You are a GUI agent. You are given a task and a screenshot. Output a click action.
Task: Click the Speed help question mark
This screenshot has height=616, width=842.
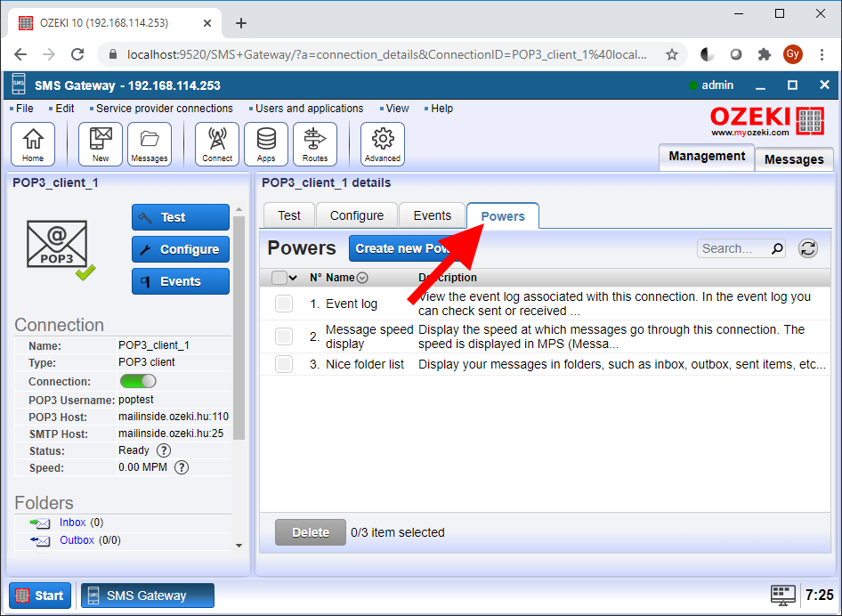coord(182,467)
